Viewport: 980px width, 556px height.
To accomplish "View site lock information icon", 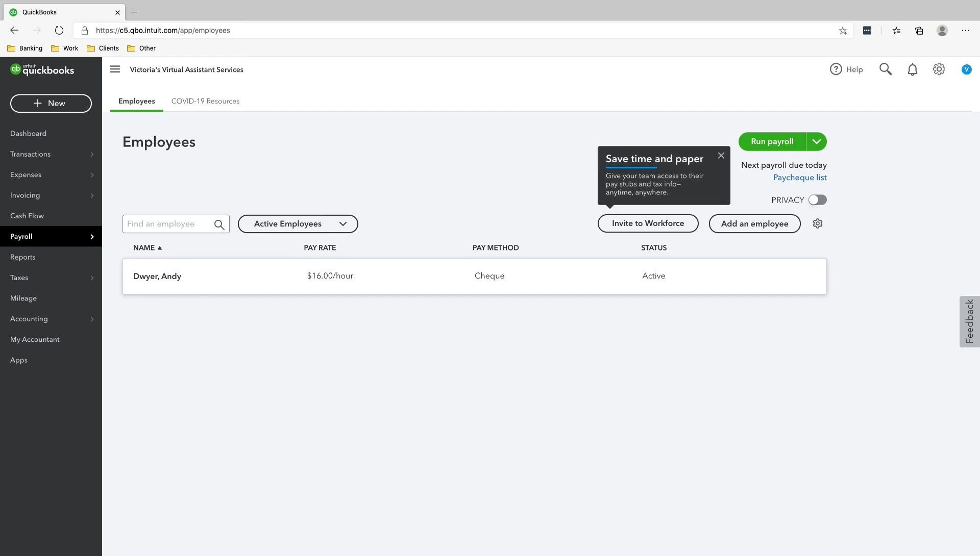I will [85, 31].
